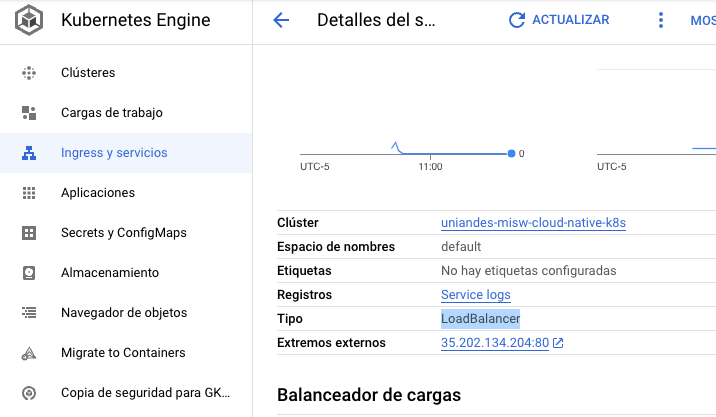
Task: Click the Copia de seguridad icon
Action: (29, 393)
